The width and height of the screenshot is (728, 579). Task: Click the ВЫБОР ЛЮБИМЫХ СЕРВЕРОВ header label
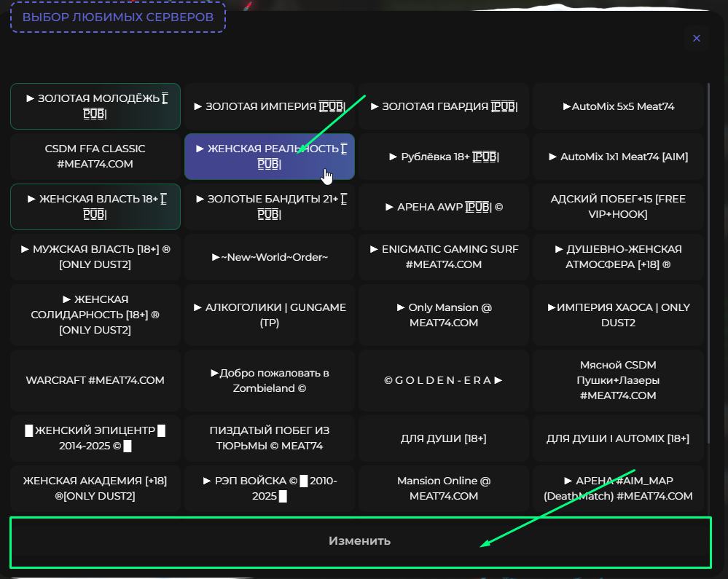(117, 17)
